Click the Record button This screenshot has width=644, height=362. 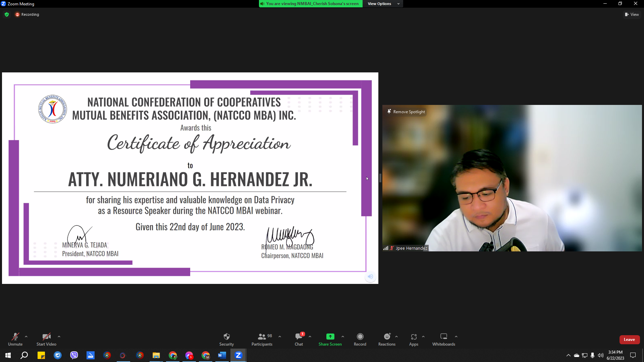coord(360,339)
